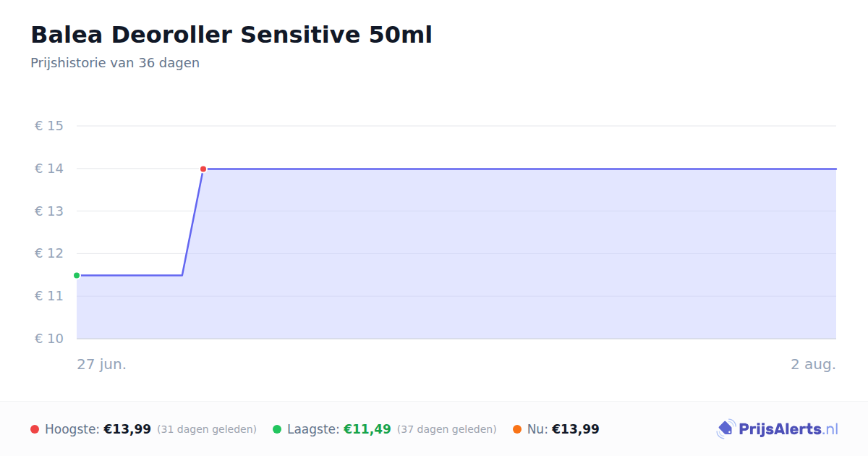
Task: Click the Prijshistorie van 36 dagen subtitle
Action: pyautogui.click(x=115, y=63)
